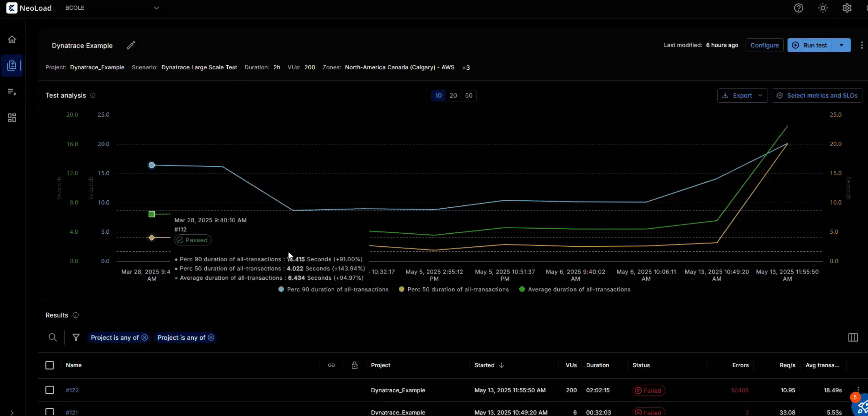868x416 pixels.
Task: Click the 50405 errors value
Action: [x=740, y=390]
